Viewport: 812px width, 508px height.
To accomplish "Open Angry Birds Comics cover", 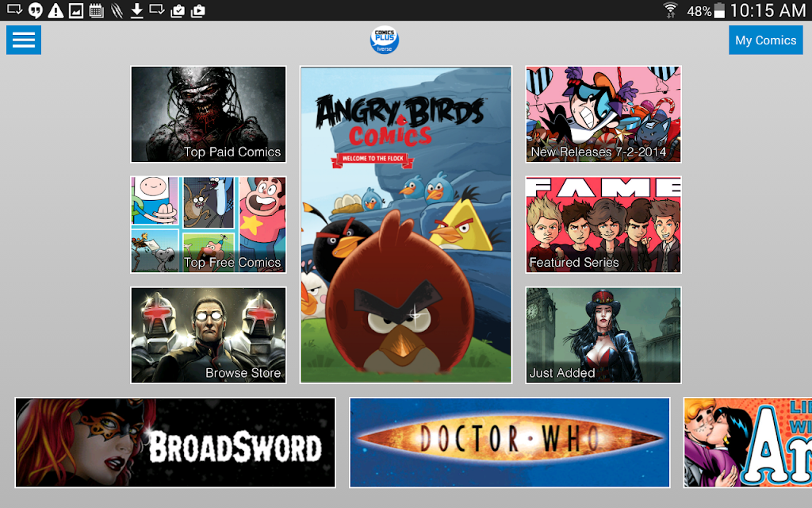I will click(406, 225).
